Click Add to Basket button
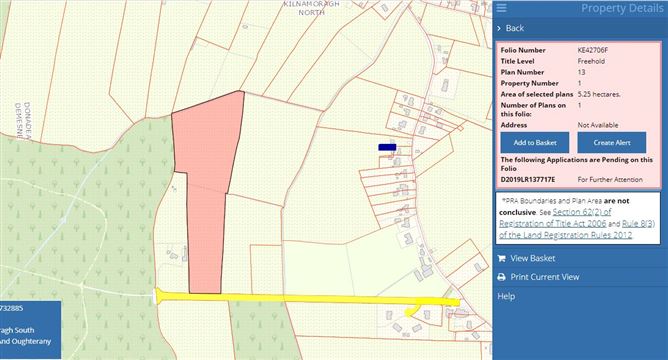668x360 pixels. coord(535,143)
